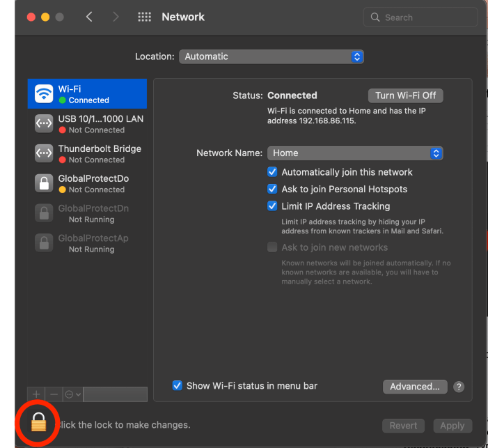Open the Show All grid icon
Screen dimensions: 488x448
pyautogui.click(x=144, y=17)
